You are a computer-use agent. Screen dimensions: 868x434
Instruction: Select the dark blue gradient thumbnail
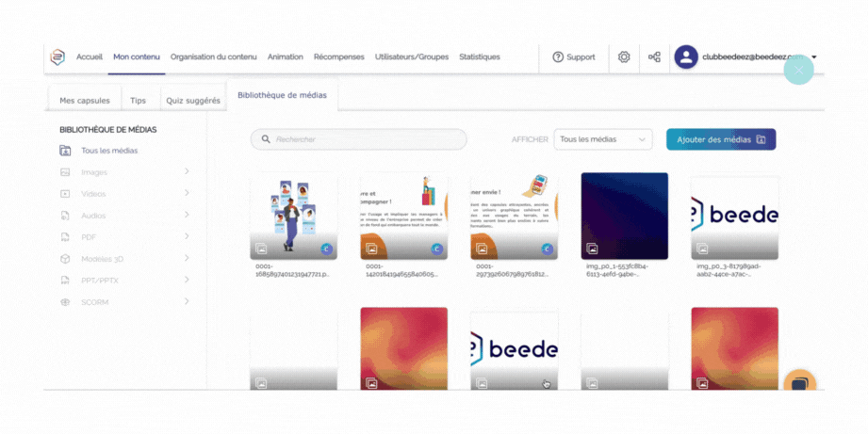[624, 216]
